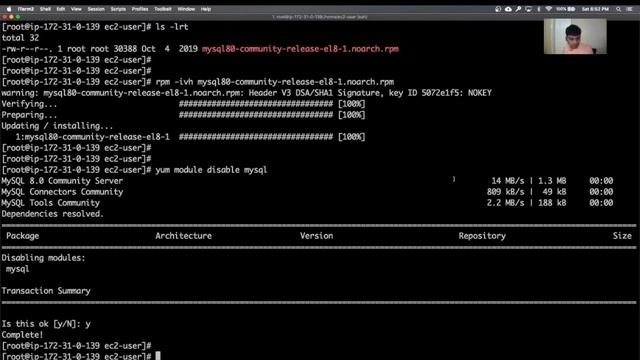Click the battery 100% indicator

click(x=566, y=9)
